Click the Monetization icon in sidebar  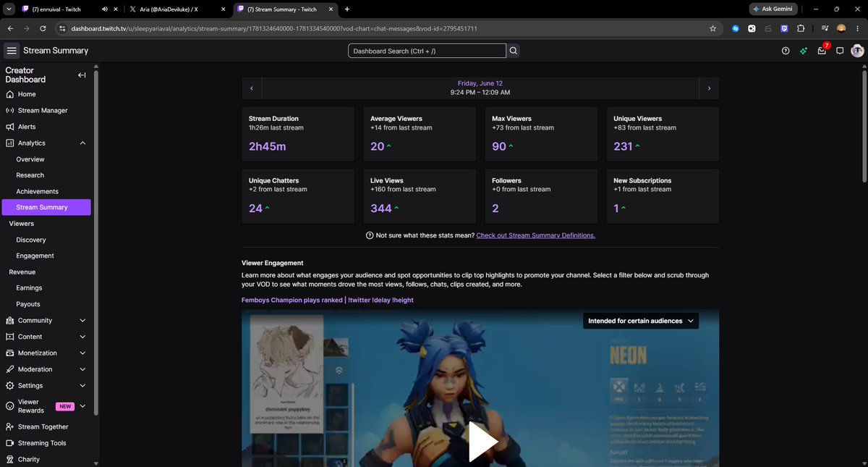tap(10, 353)
